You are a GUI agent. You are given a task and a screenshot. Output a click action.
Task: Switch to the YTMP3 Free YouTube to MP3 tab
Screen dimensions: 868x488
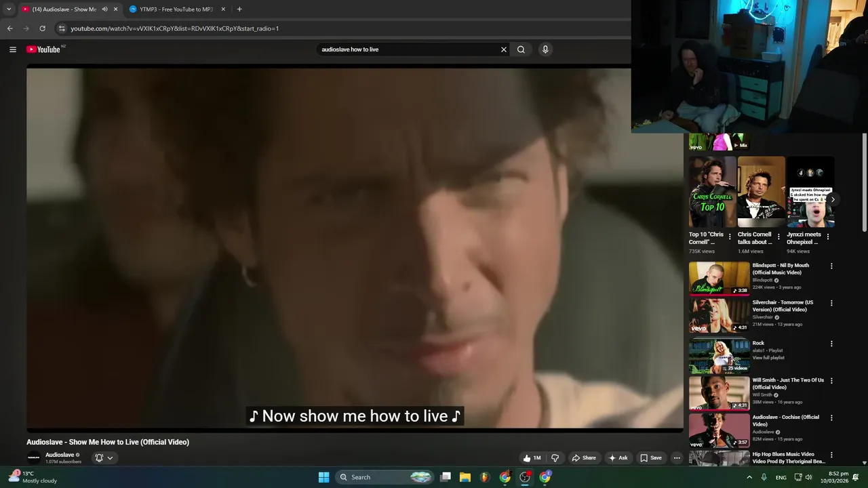[176, 9]
